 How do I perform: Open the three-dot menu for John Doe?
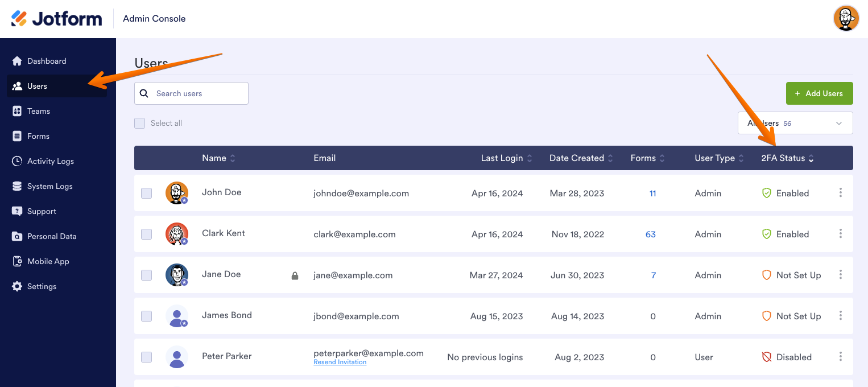point(840,193)
